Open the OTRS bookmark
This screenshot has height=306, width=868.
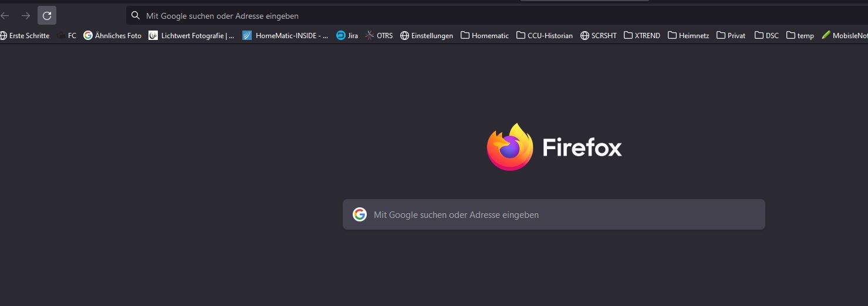coord(379,35)
